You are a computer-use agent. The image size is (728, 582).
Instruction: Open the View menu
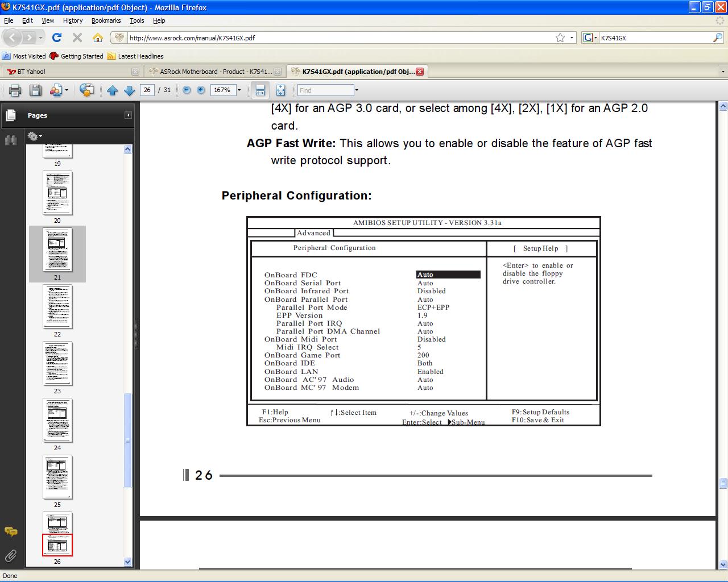pos(48,20)
